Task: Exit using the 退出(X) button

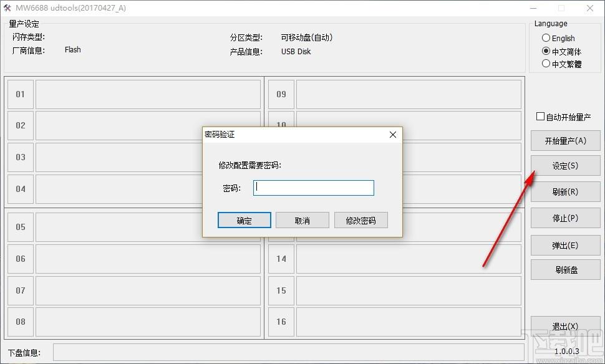Action: coord(565,326)
